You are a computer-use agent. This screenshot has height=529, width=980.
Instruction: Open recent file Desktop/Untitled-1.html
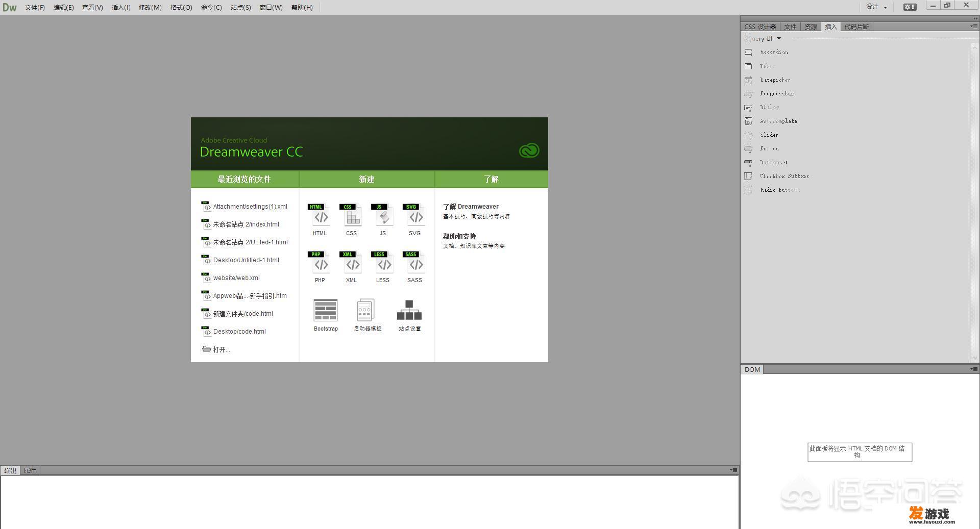[x=240, y=260]
